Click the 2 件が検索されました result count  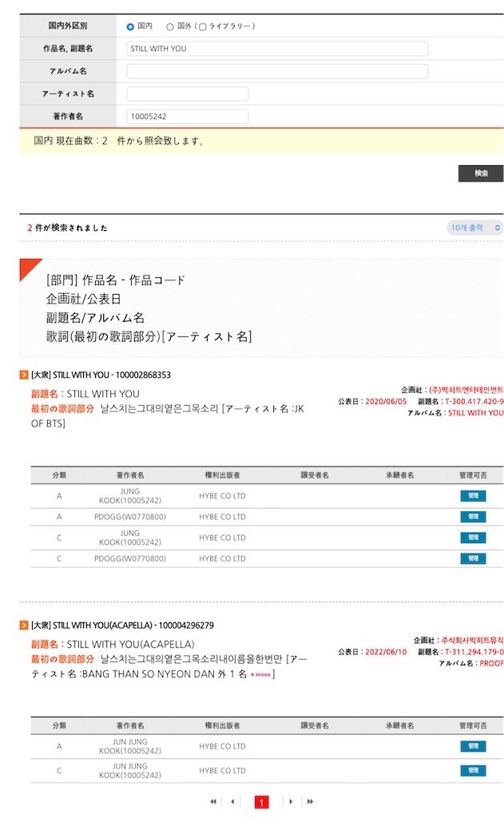click(x=67, y=228)
